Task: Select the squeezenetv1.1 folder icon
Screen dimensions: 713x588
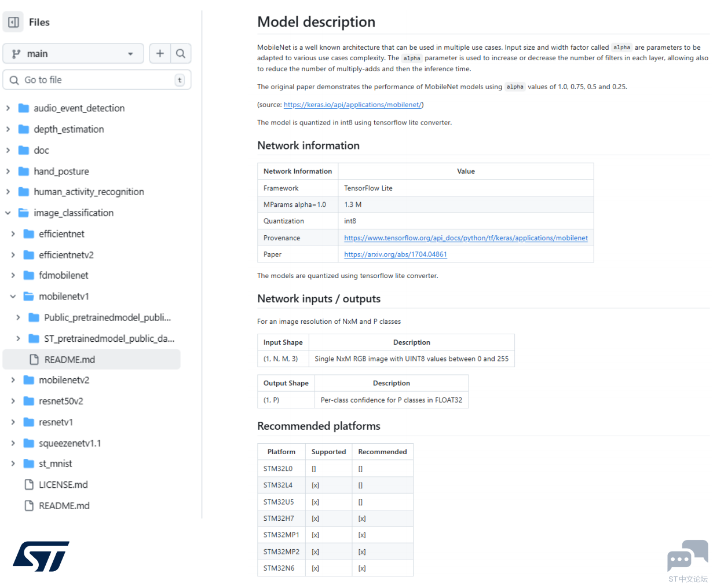Action: (29, 443)
